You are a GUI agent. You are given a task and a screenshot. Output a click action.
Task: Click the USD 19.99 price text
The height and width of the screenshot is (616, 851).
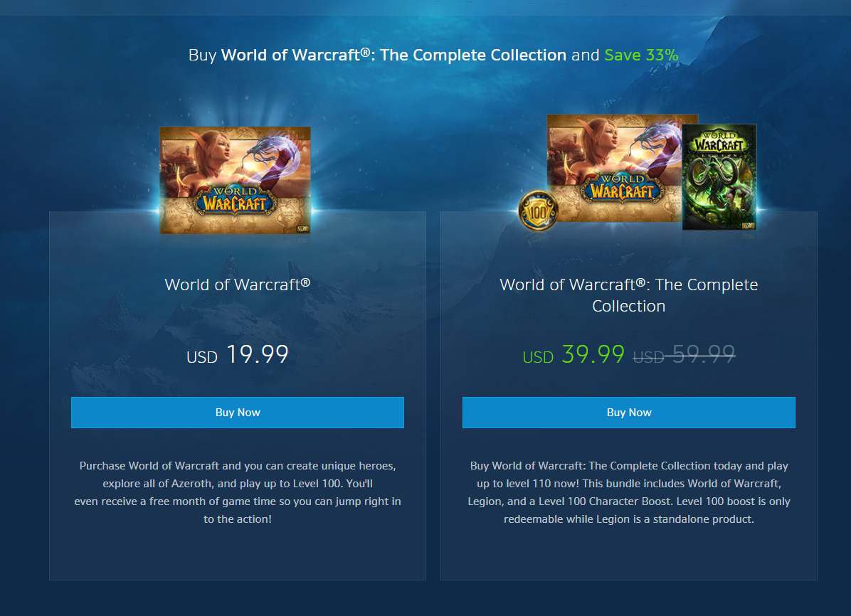238,354
